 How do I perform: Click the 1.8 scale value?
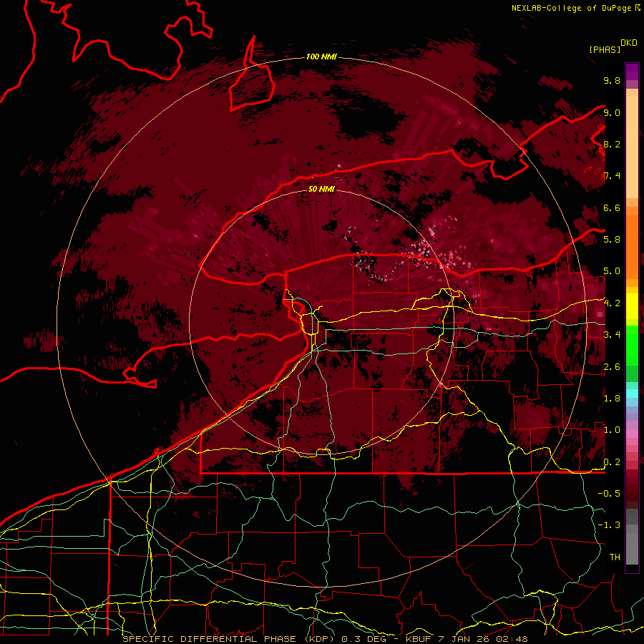click(612, 399)
